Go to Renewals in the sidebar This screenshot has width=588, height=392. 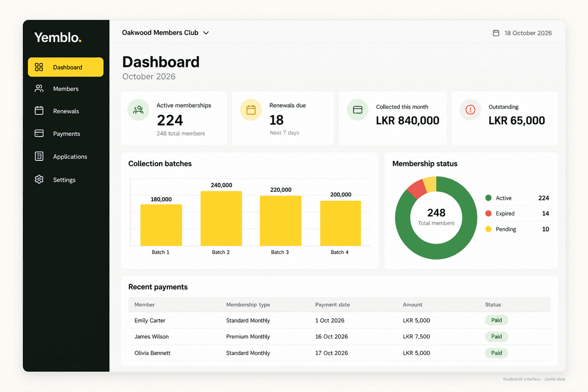[66, 111]
